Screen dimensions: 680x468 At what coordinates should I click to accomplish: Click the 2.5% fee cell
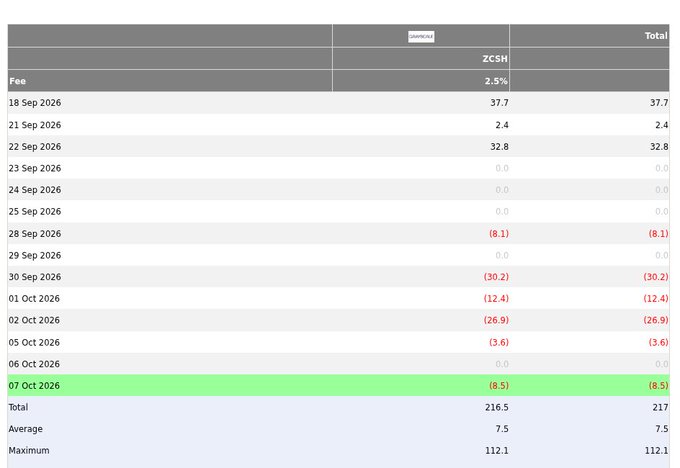tap(496, 81)
